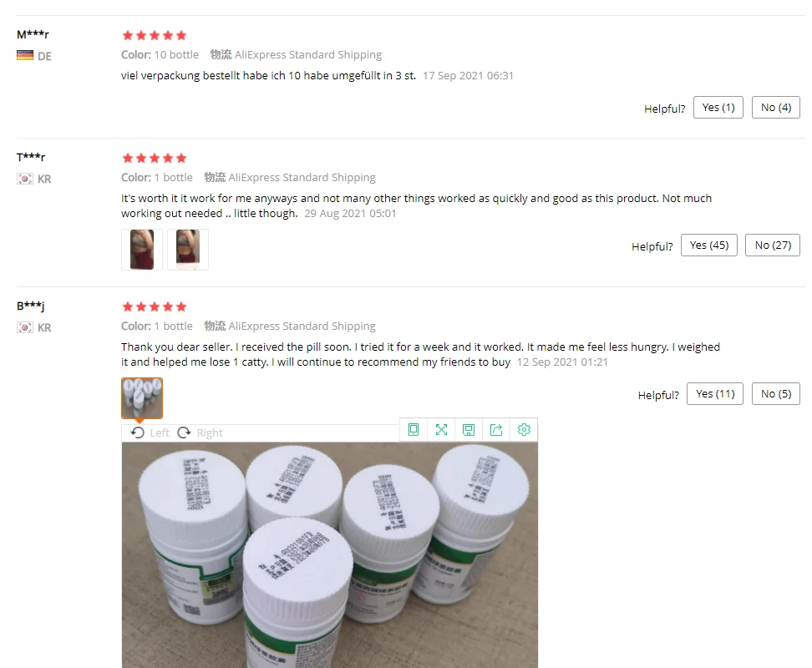812x668 pixels.
Task: Click the tablet view icon in image toolbar
Action: click(x=414, y=429)
